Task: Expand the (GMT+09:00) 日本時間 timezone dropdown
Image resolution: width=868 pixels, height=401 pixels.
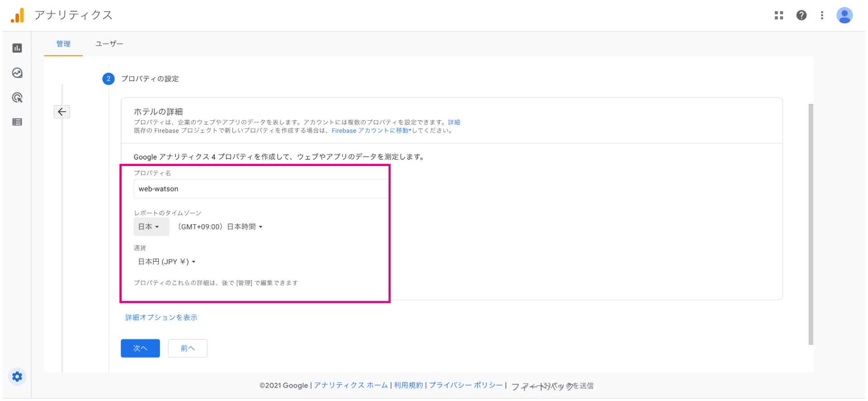Action: [220, 226]
